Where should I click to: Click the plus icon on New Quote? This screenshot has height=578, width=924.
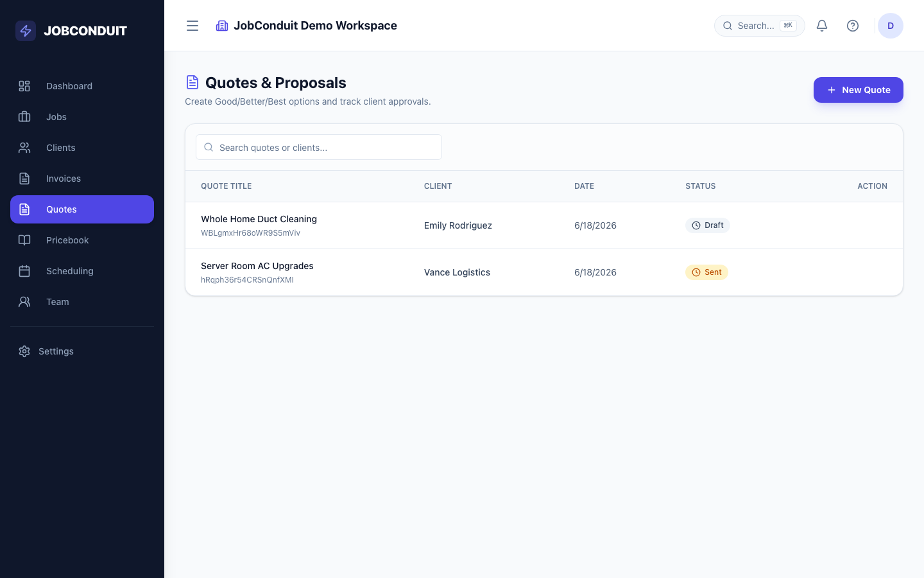pos(832,90)
